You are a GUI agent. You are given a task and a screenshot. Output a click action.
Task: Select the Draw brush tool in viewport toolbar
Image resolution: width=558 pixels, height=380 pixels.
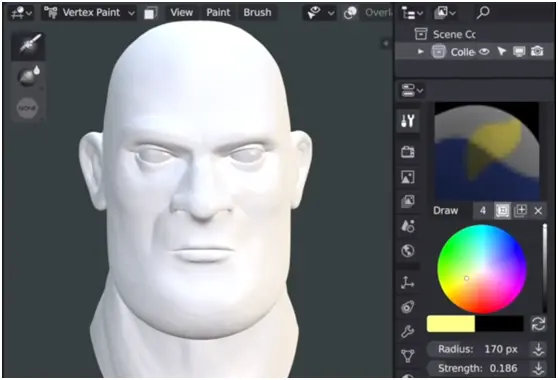[x=28, y=46]
